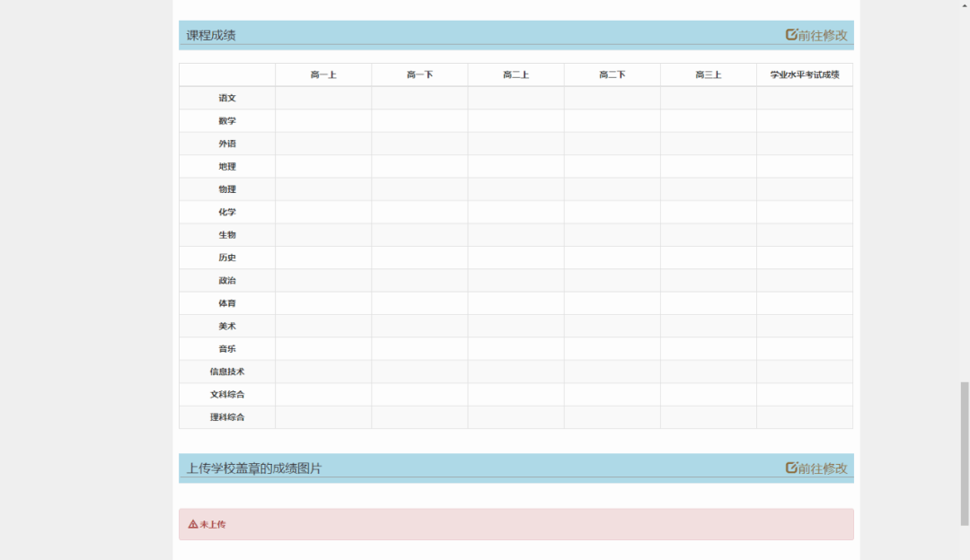Click the edit icon beside 上传学校盖章的成绩图片

pyautogui.click(x=791, y=468)
